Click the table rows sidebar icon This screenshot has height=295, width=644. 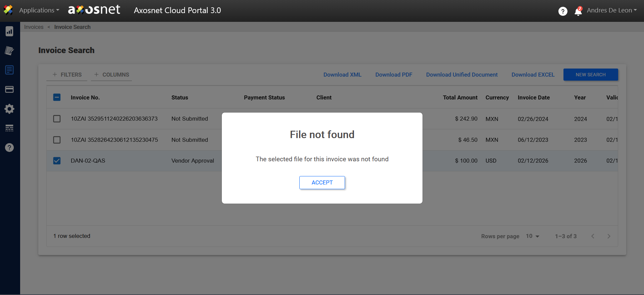[9, 128]
